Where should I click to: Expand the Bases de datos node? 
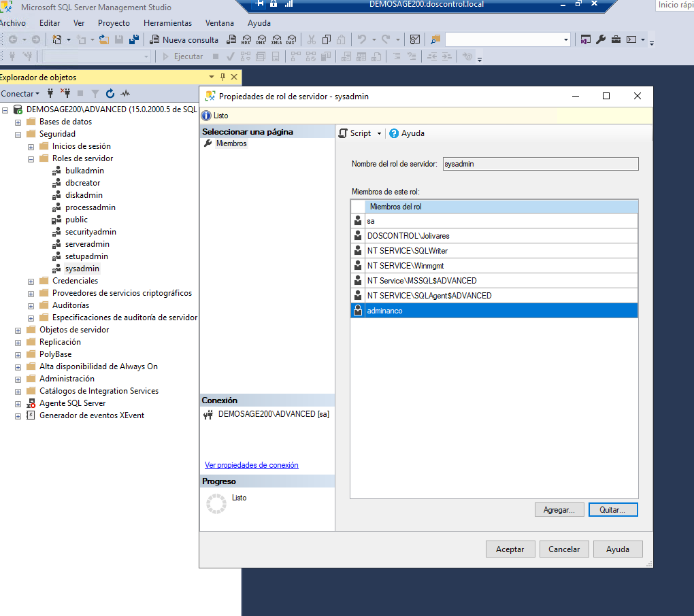pos(18,122)
